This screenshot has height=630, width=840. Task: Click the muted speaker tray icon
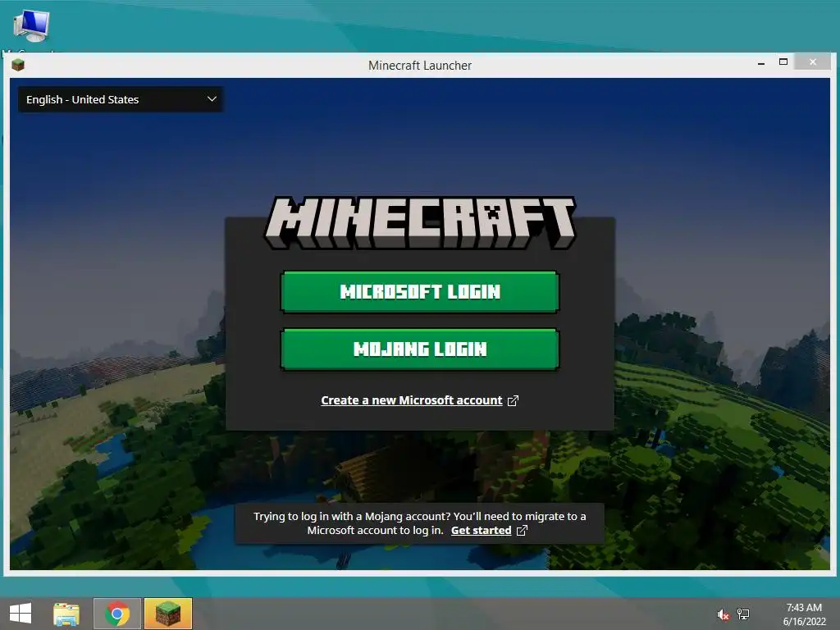click(724, 614)
